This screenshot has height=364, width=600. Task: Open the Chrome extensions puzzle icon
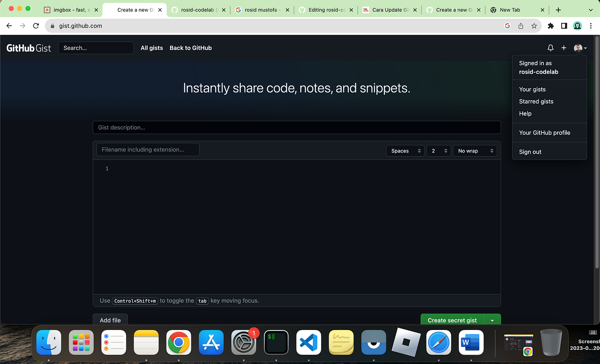tap(551, 26)
